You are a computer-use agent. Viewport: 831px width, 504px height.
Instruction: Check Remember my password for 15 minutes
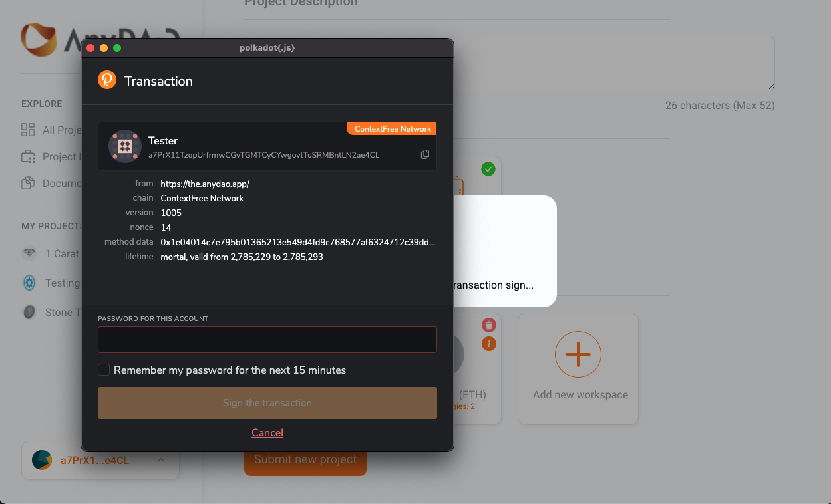tap(104, 370)
